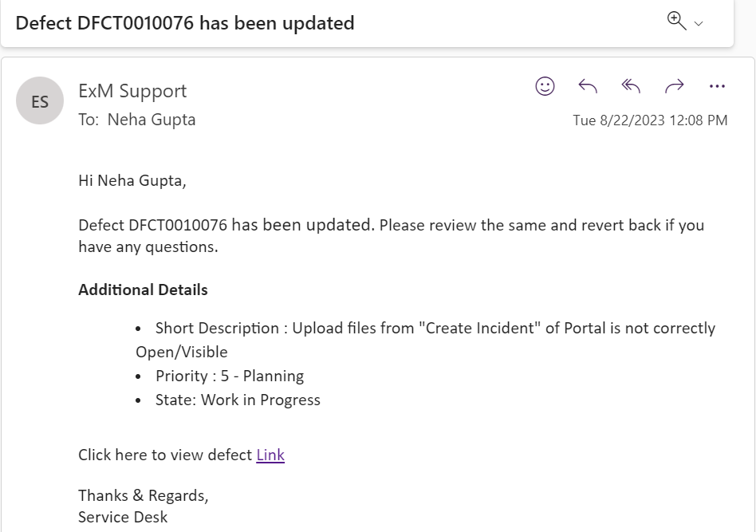The image size is (756, 532).
Task: Open the defect via Link hyperlink
Action: click(x=270, y=455)
